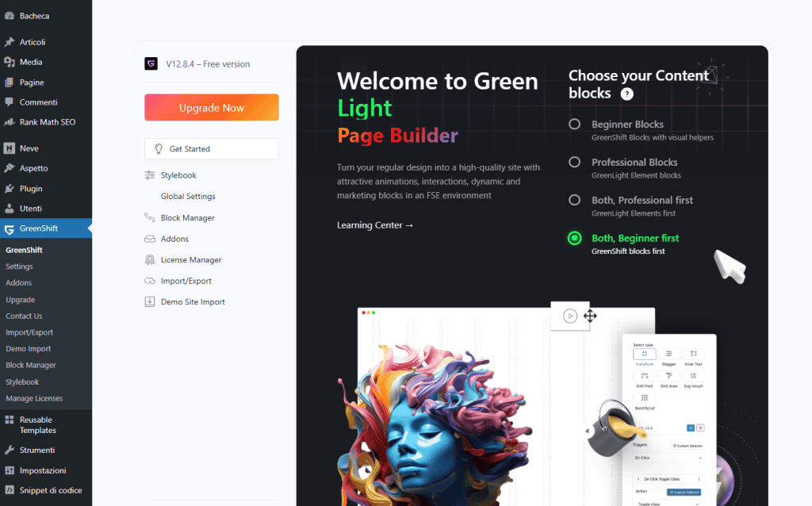Click the Upgrade Now button

pyautogui.click(x=211, y=107)
